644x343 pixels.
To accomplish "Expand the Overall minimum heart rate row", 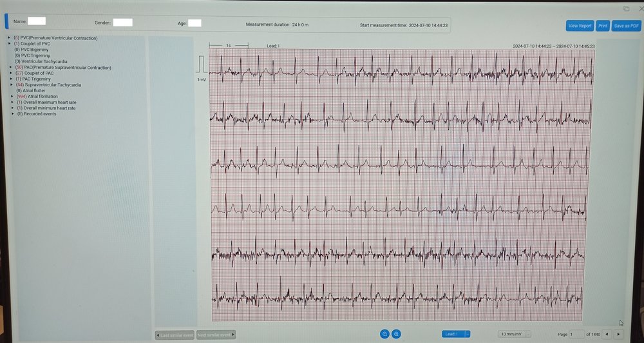I will pyautogui.click(x=13, y=108).
